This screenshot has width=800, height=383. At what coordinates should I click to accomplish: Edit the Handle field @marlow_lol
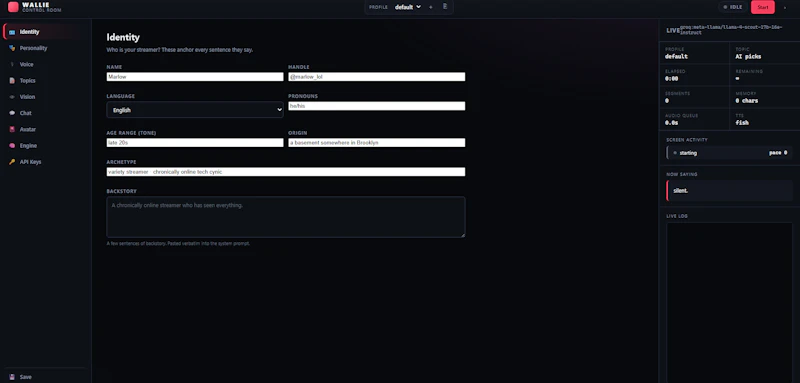pos(377,76)
